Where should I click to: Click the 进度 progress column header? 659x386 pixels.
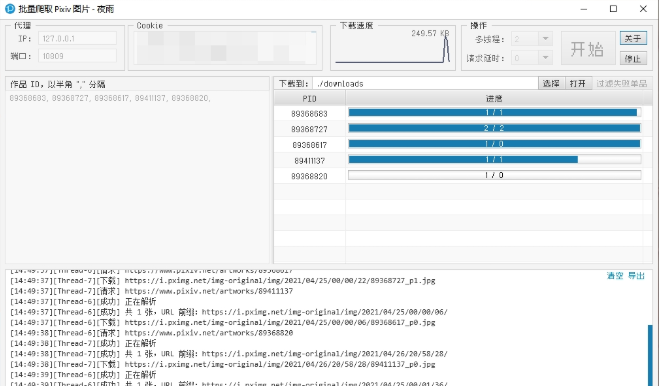tap(494, 98)
